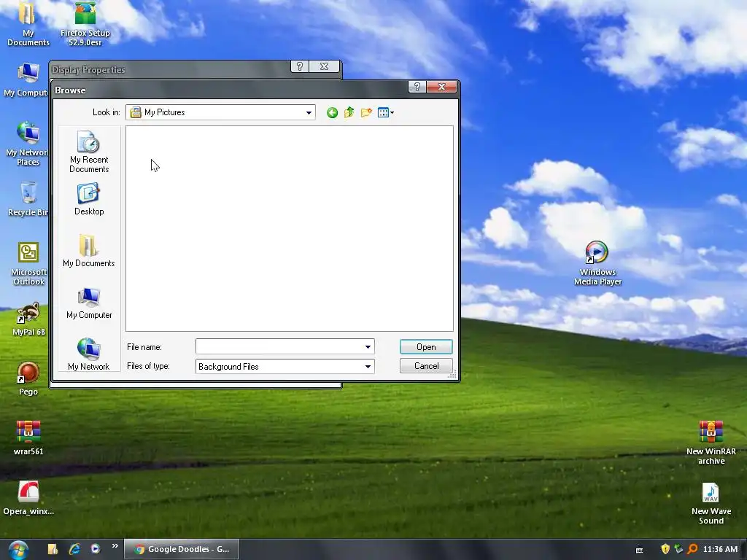Expand the quick launch overflow chevron

[115, 546]
